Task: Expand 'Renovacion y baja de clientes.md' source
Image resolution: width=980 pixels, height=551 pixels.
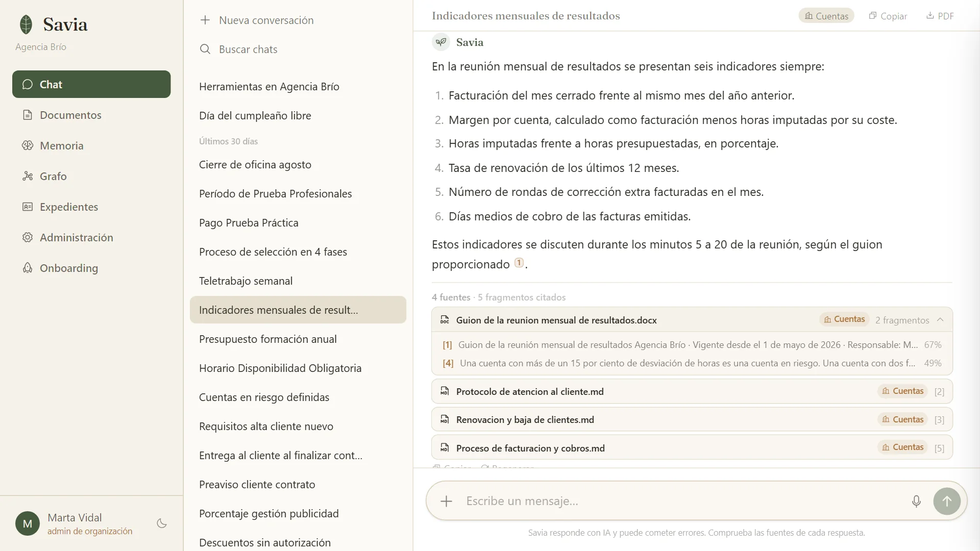Action: (x=692, y=419)
